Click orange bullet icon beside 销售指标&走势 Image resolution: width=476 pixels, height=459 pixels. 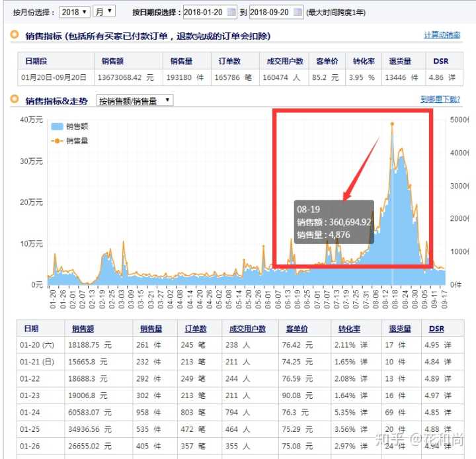point(15,100)
